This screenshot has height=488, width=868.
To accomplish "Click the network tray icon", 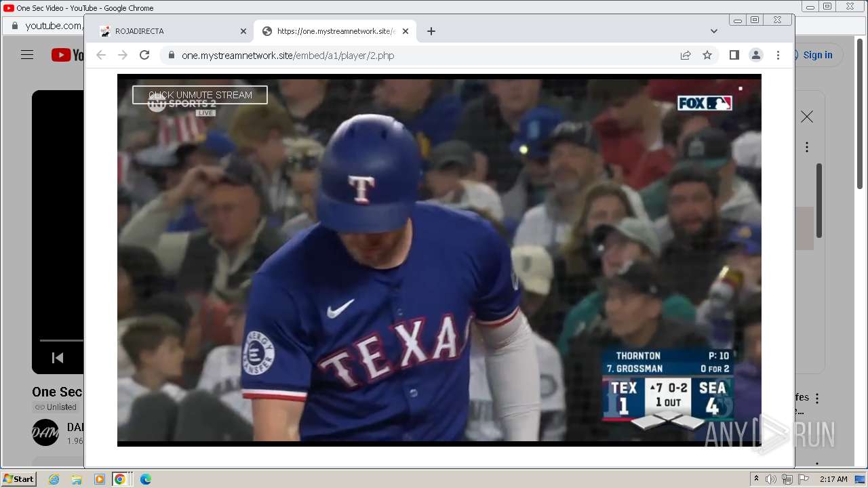I will 787,479.
